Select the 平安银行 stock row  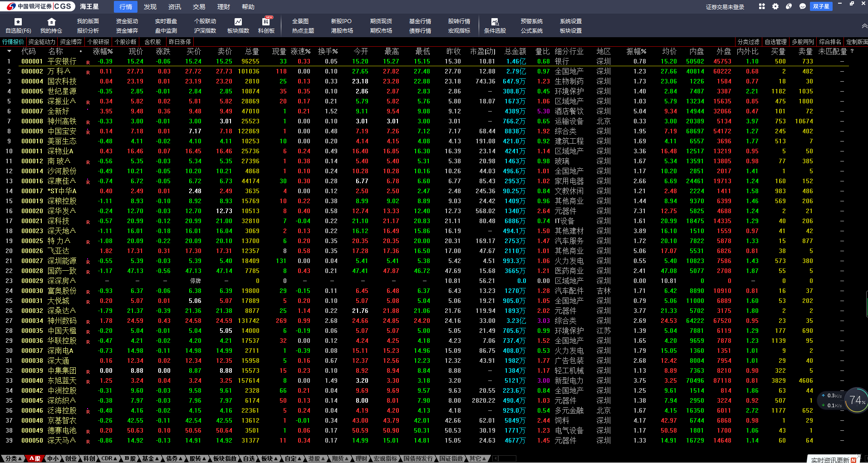pos(62,61)
